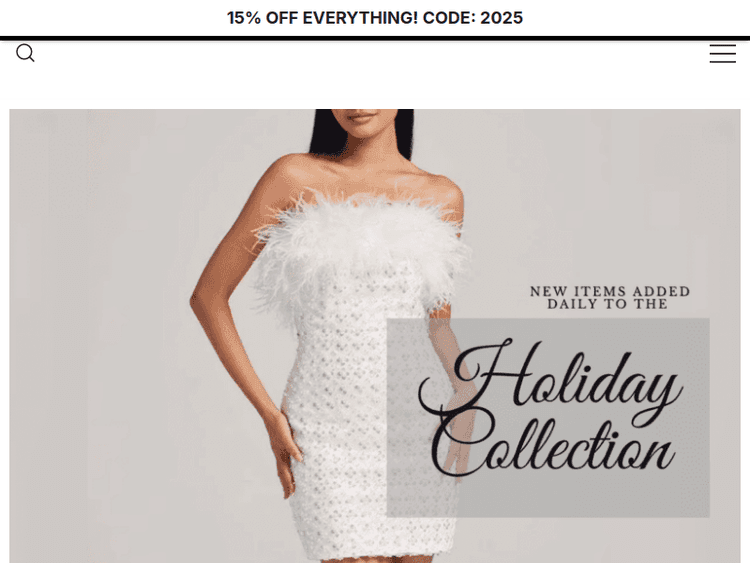The width and height of the screenshot is (750, 563).
Task: Click the model's face in the banner
Action: tap(366, 120)
